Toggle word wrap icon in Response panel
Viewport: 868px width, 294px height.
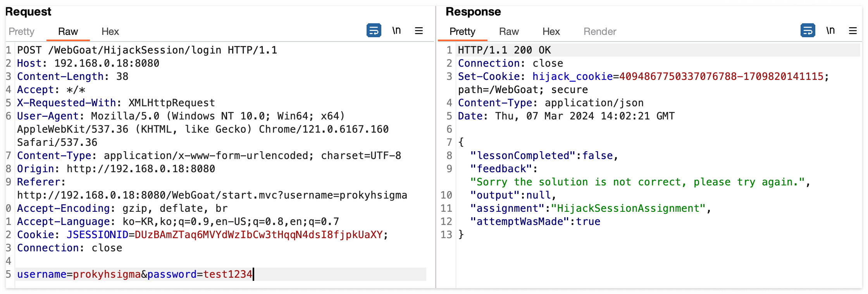point(808,31)
